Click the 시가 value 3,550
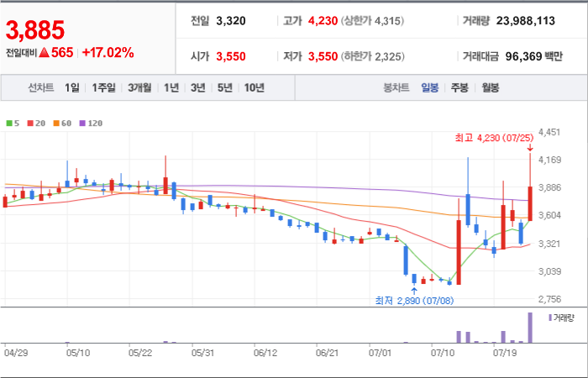Image resolution: width=588 pixels, height=378 pixels. tap(231, 56)
